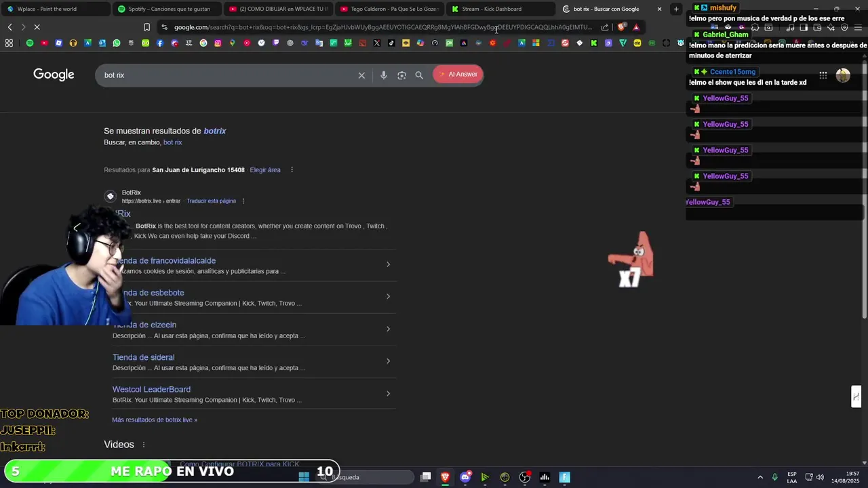Open location options three-dot menu
The image size is (868, 488).
click(292, 170)
